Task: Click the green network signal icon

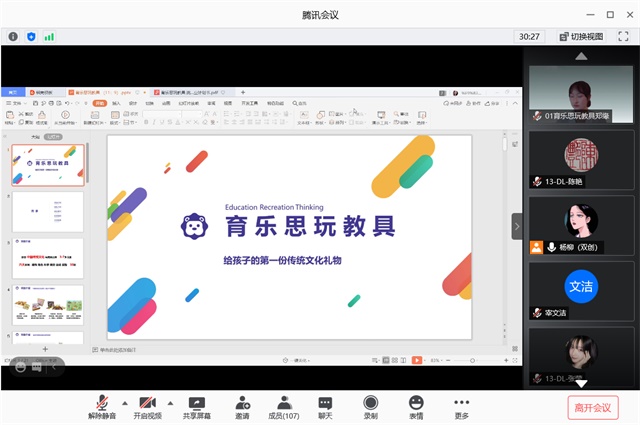Action: click(x=49, y=36)
